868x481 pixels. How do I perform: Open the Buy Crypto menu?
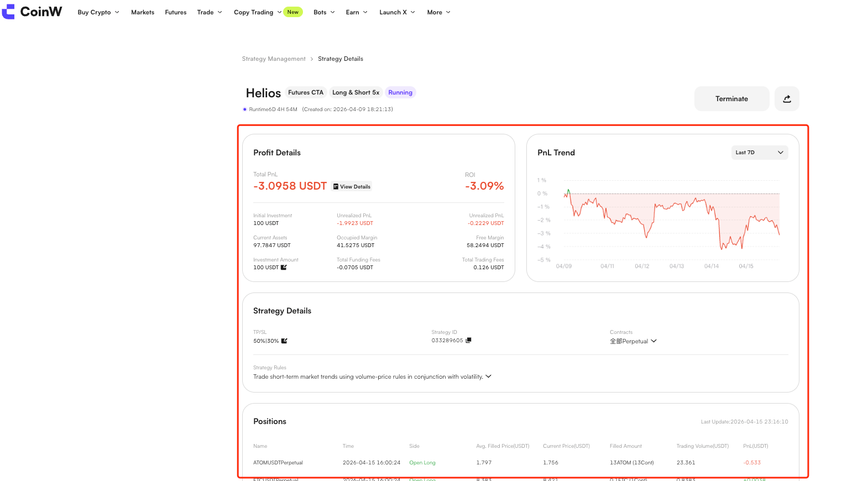click(x=98, y=12)
